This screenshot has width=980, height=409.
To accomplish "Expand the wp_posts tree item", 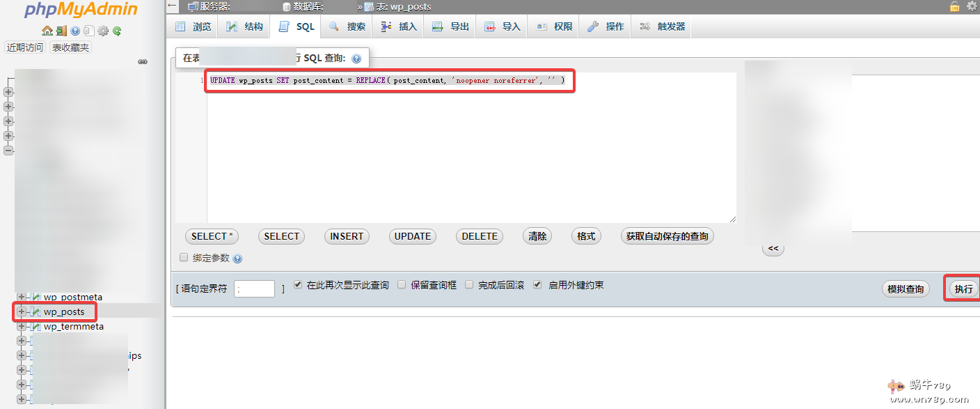I will click(22, 311).
